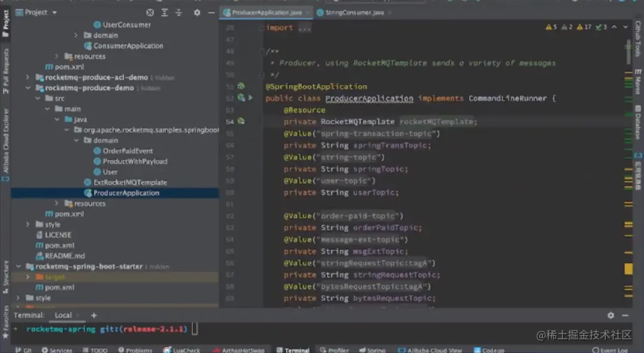Collapse the src folder
The width and height of the screenshot is (644, 353).
[x=38, y=98]
